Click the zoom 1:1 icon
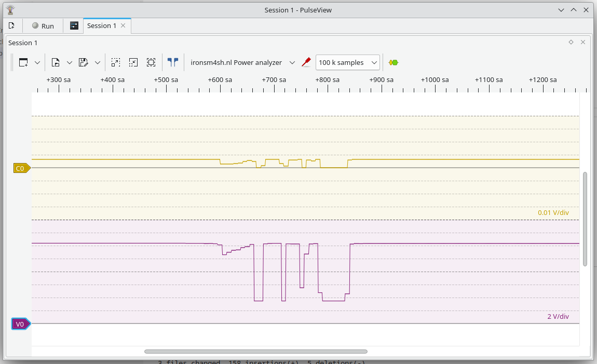 151,62
